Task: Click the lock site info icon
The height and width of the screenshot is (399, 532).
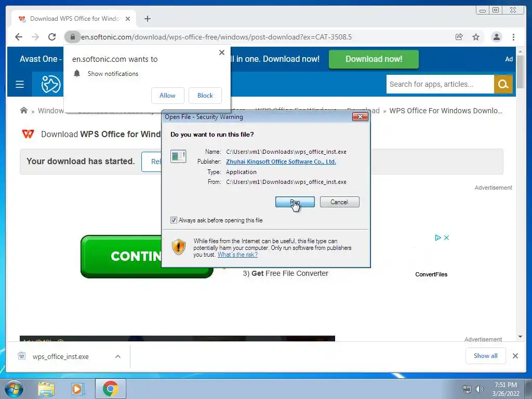Action: tap(72, 37)
